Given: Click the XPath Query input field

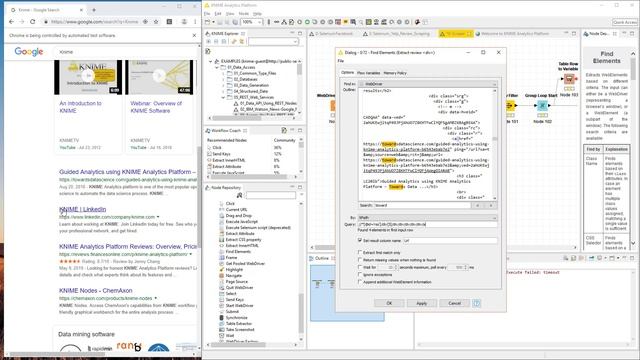Looking at the screenshot, I should [x=427, y=224].
